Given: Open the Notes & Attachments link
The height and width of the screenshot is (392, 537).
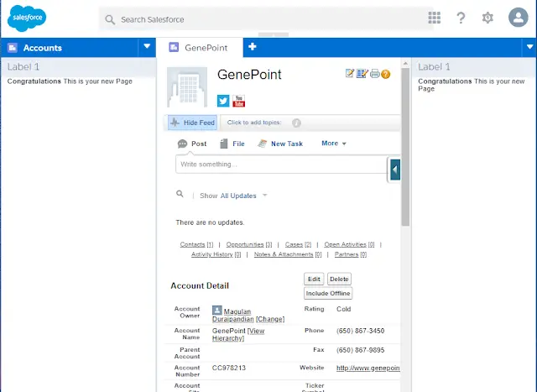Looking at the screenshot, I should click(288, 254).
